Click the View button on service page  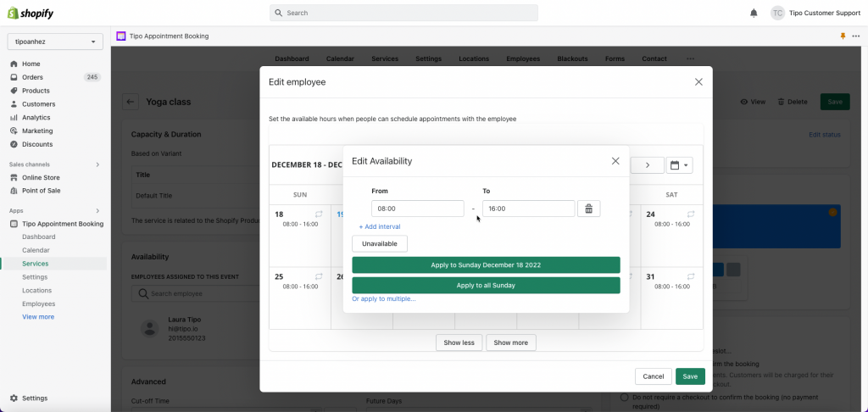coord(753,102)
